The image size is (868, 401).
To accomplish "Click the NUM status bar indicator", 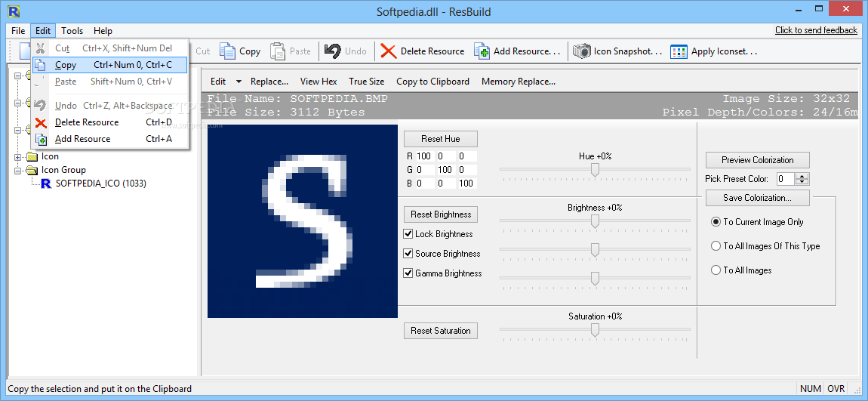I will click(x=811, y=388).
